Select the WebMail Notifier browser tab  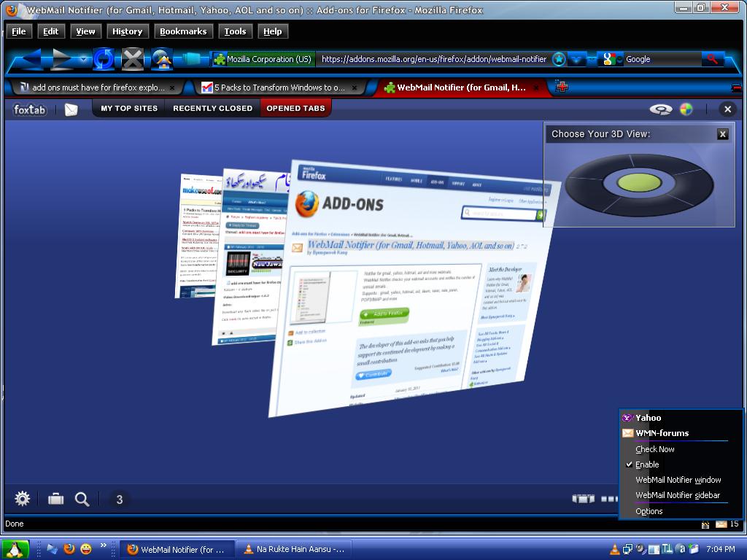pyautogui.click(x=460, y=87)
